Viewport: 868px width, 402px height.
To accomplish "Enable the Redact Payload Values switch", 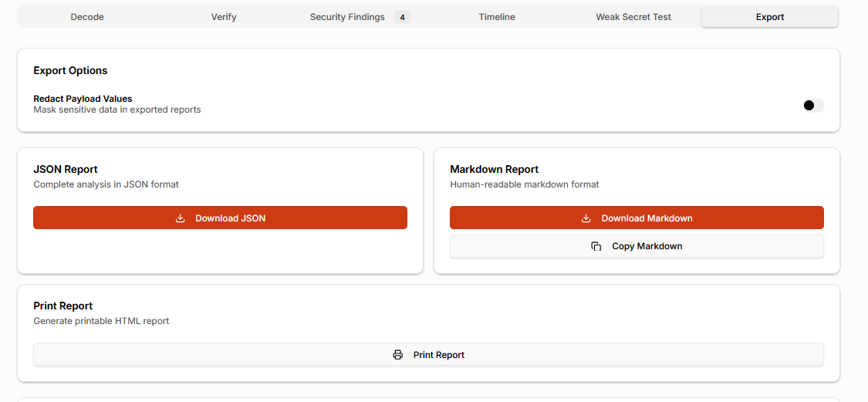I will 813,106.
